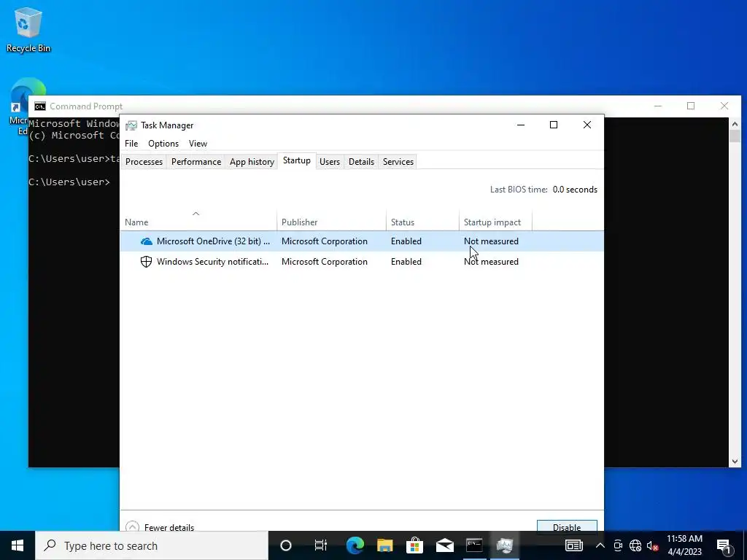Open the View menu in Task Manager
The image size is (747, 560).
click(x=198, y=144)
